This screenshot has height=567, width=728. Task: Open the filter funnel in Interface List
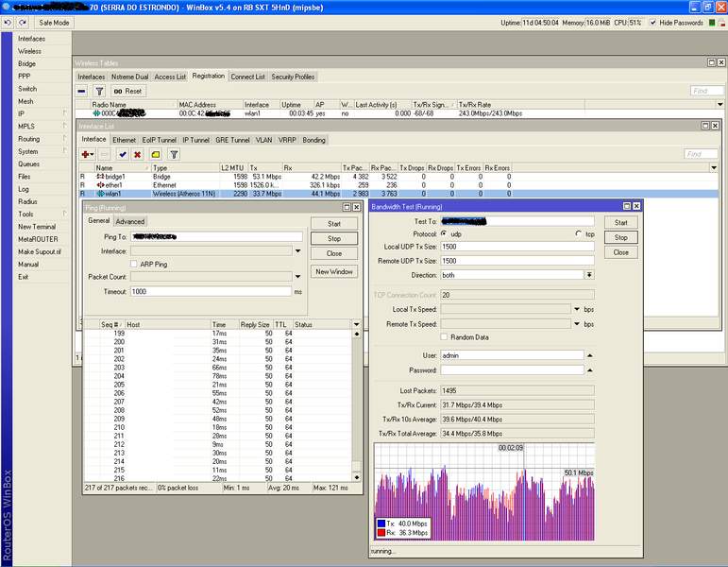[173, 154]
